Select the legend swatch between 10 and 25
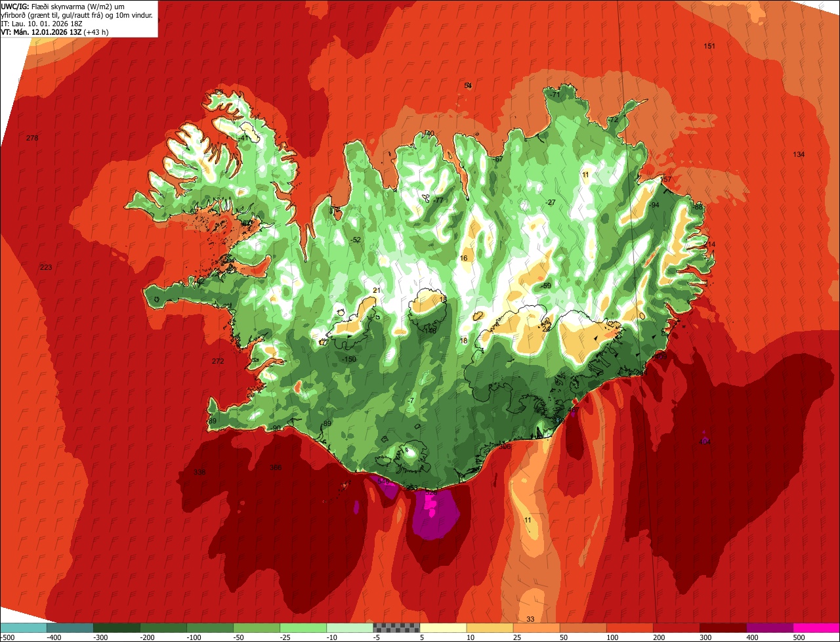This screenshot has width=840, height=642. (490, 627)
